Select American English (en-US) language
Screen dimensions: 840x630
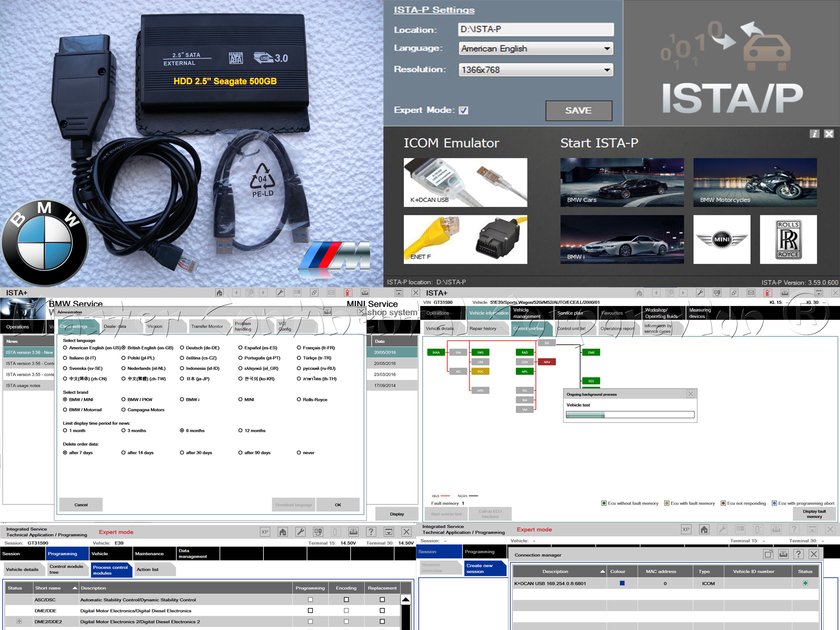tap(65, 347)
